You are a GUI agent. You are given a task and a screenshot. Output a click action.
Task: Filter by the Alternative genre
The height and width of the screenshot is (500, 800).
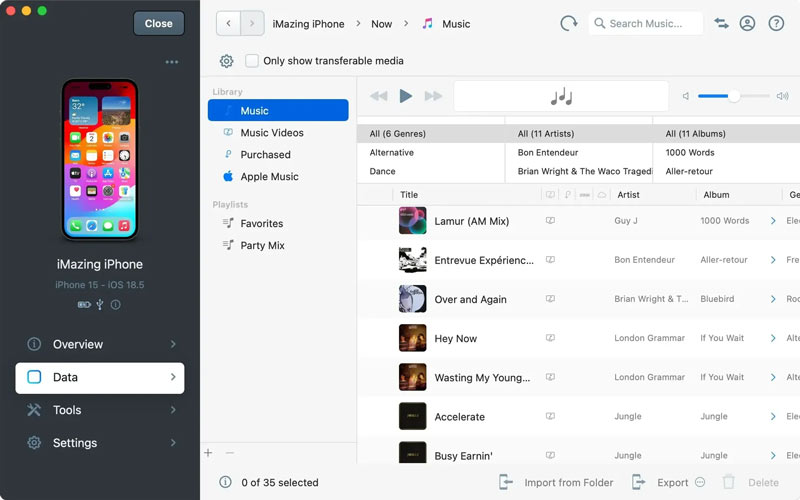(x=431, y=153)
